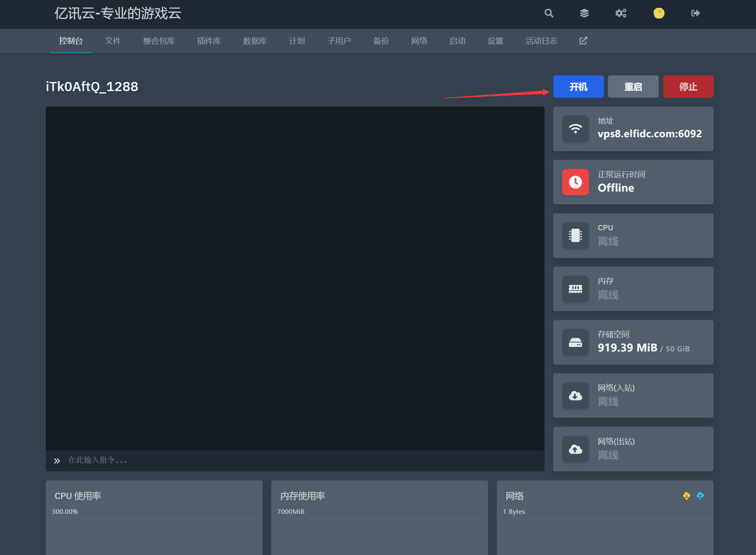The image size is (756, 555).
Task: Click the 1 Bytes axis label
Action: pyautogui.click(x=514, y=512)
